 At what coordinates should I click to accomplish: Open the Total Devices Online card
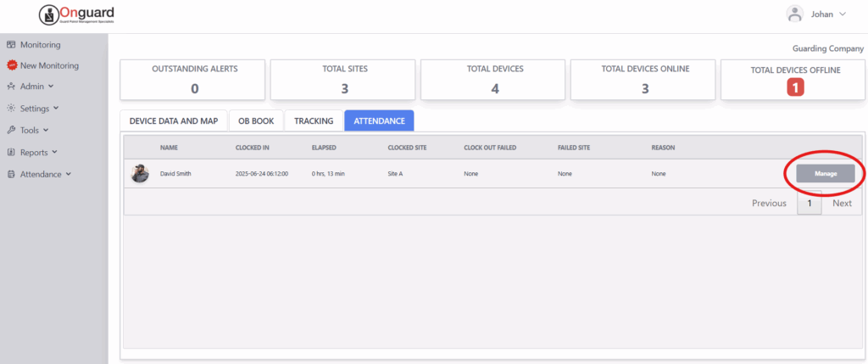point(645,80)
